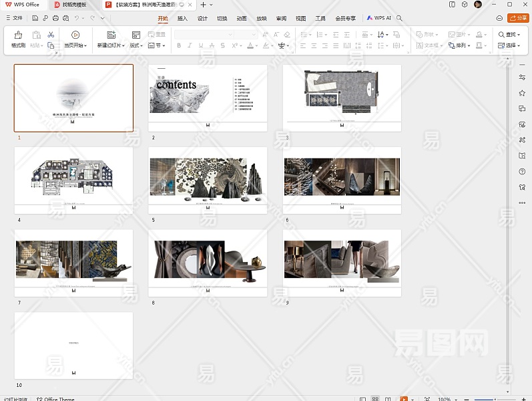Click the Cut scissors icon

[x=51, y=34]
